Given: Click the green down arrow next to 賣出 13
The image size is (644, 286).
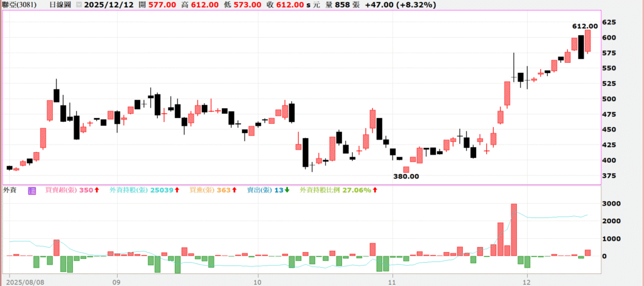Looking at the screenshot, I should coord(287,189).
